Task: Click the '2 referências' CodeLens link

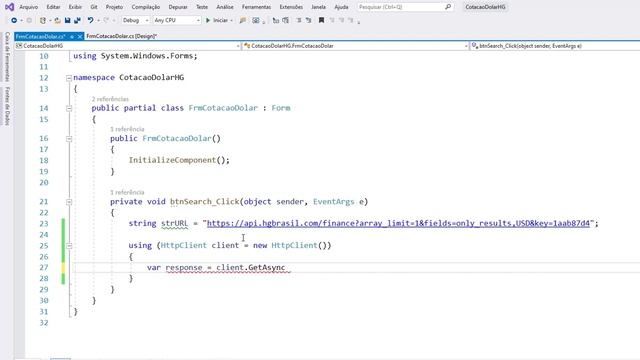Action: click(110, 99)
